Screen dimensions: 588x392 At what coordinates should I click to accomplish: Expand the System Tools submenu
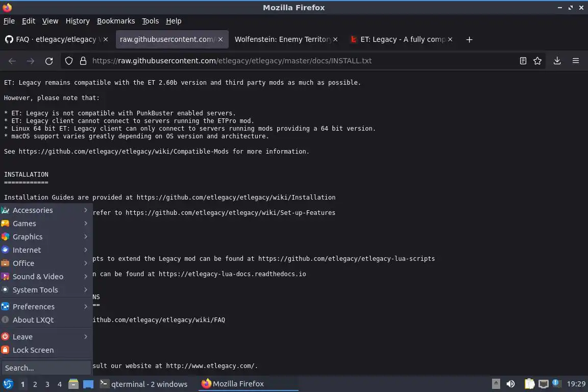pos(46,290)
